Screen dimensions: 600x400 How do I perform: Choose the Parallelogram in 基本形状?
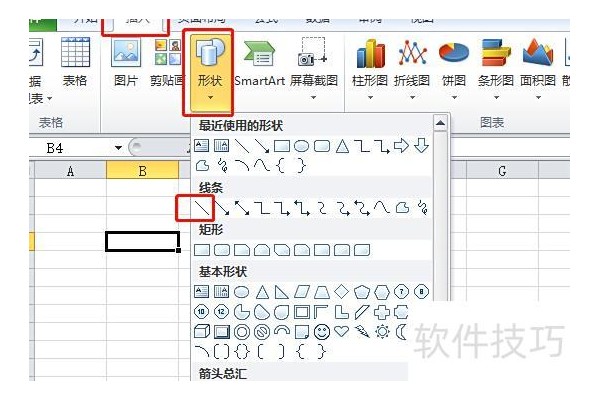(x=302, y=292)
